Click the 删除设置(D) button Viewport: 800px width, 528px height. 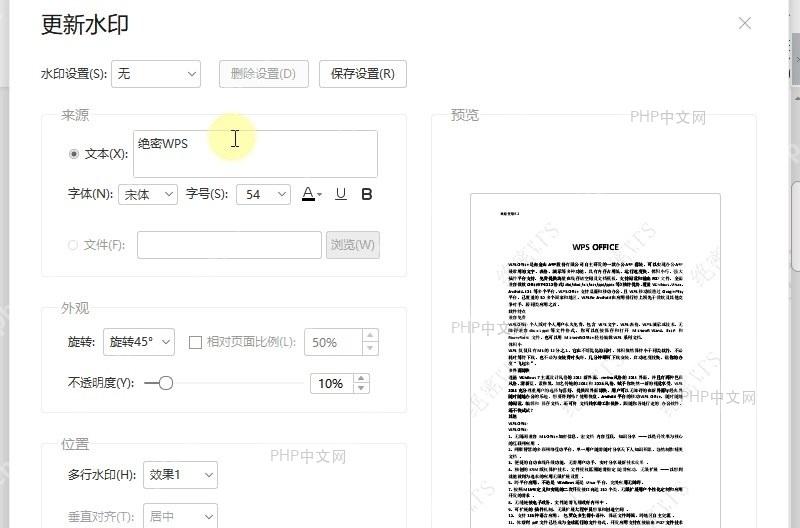[264, 74]
